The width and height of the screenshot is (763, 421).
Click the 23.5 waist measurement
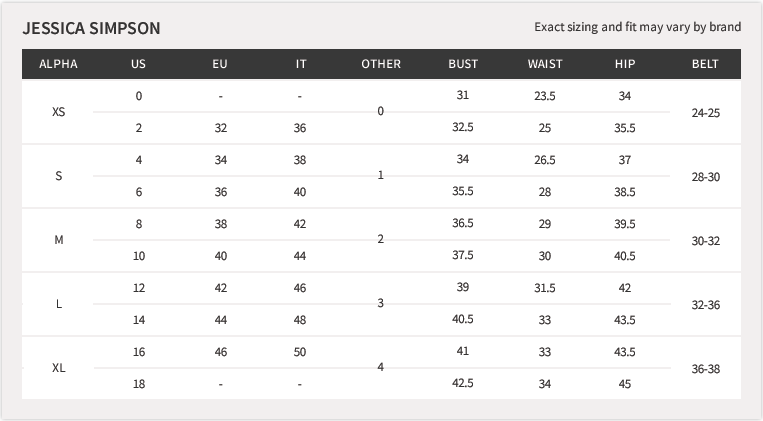tap(545, 96)
